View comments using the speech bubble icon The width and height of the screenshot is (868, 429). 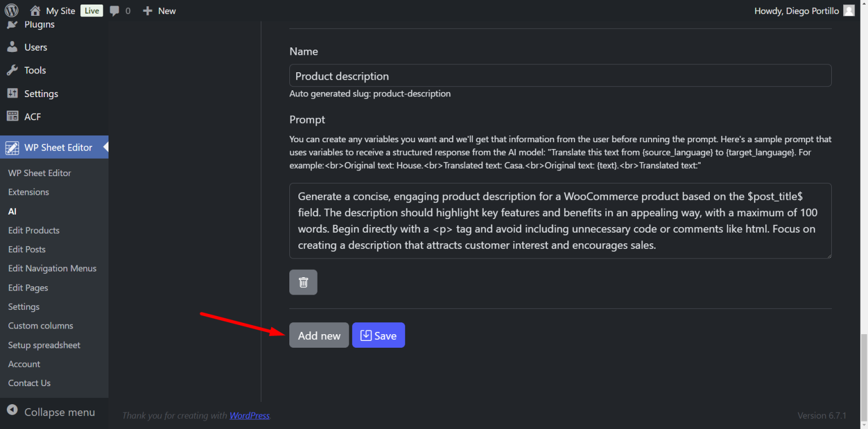pos(115,10)
